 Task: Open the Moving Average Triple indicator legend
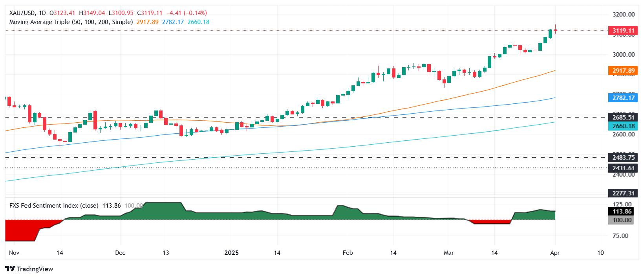[x=71, y=22]
